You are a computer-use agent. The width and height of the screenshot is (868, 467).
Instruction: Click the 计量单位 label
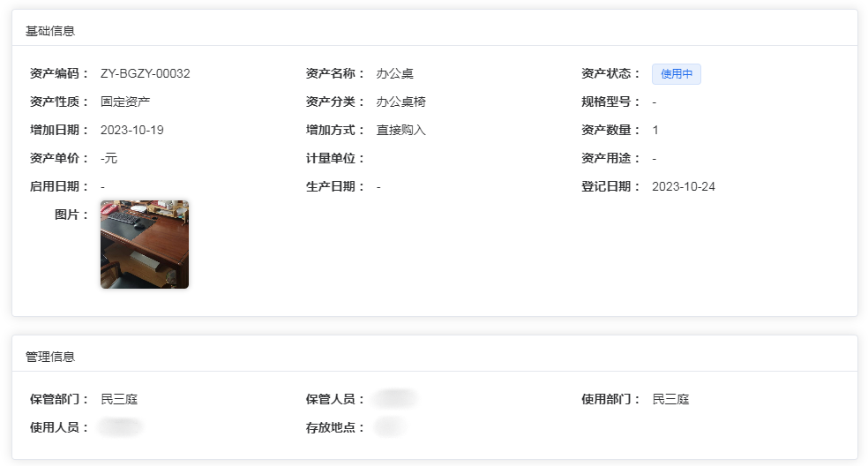(335, 158)
